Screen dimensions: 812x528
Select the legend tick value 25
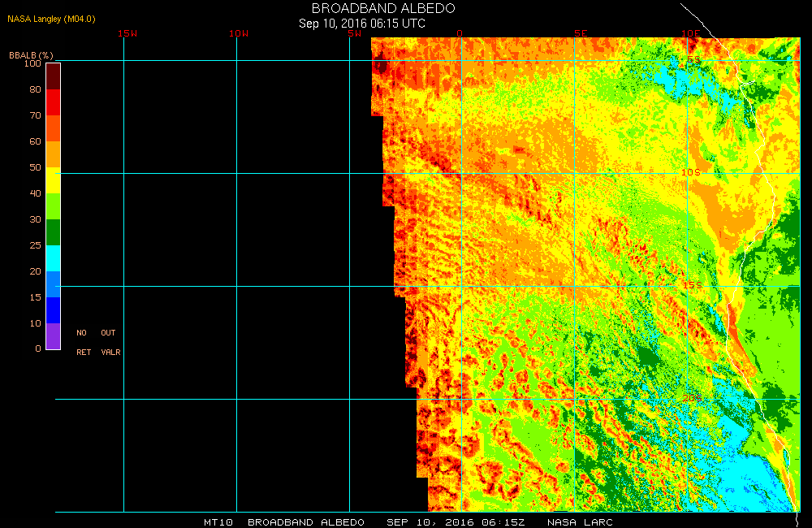tap(35, 245)
